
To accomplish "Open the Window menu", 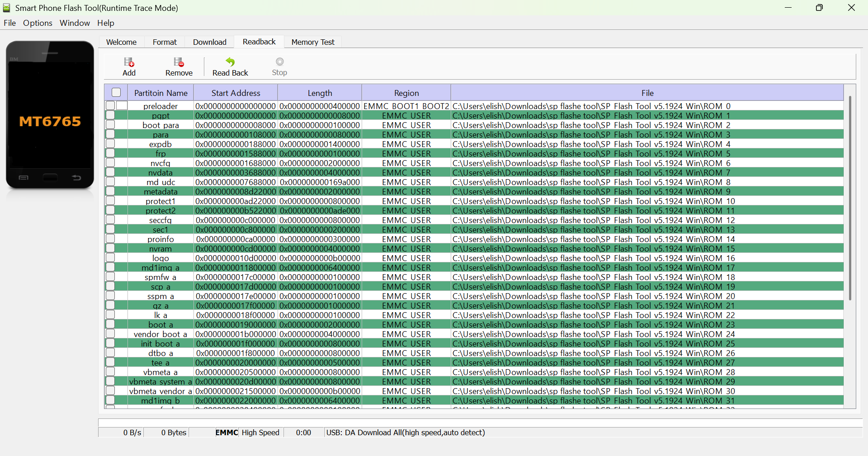I will (x=75, y=23).
